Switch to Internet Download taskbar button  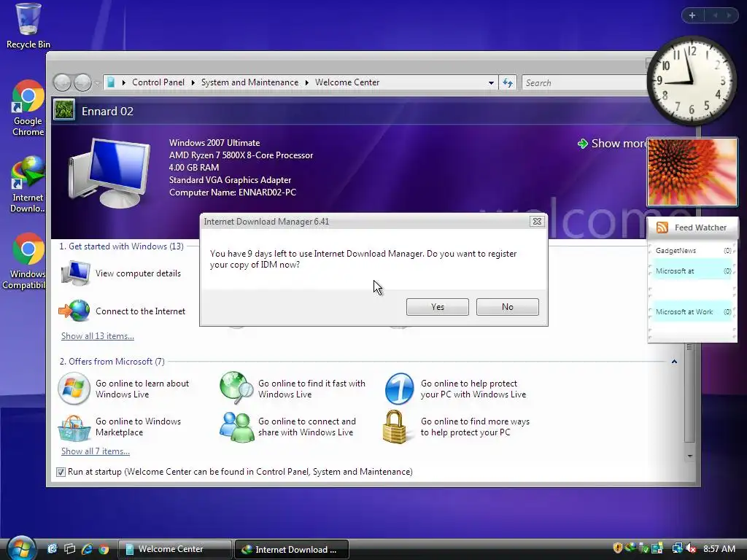(x=292, y=549)
